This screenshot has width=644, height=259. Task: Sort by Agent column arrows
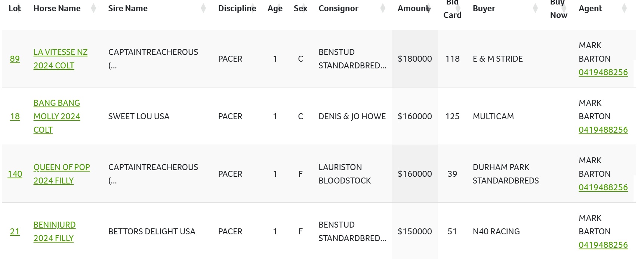pyautogui.click(x=624, y=8)
